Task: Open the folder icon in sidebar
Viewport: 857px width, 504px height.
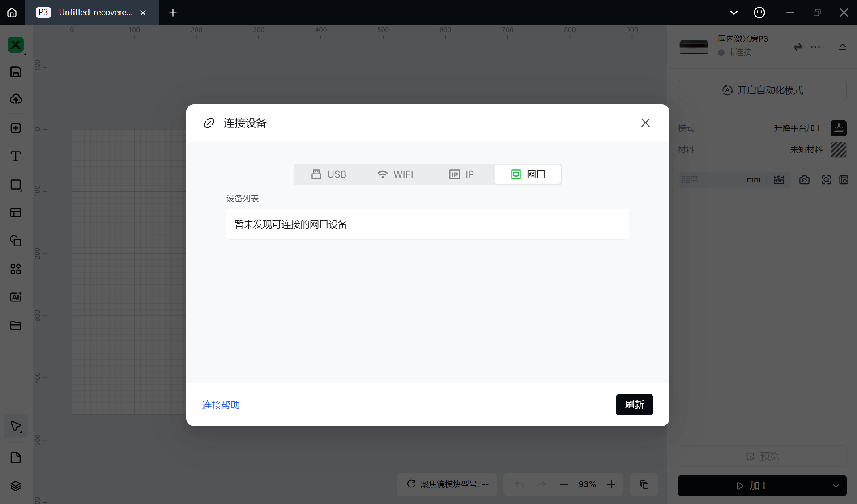Action: (16, 325)
